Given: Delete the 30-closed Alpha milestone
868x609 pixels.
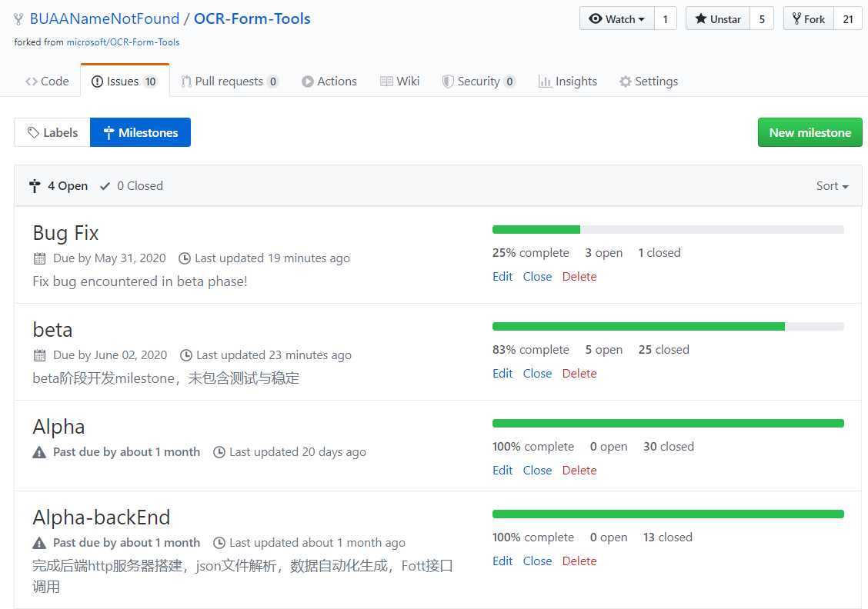Looking at the screenshot, I should [x=579, y=470].
